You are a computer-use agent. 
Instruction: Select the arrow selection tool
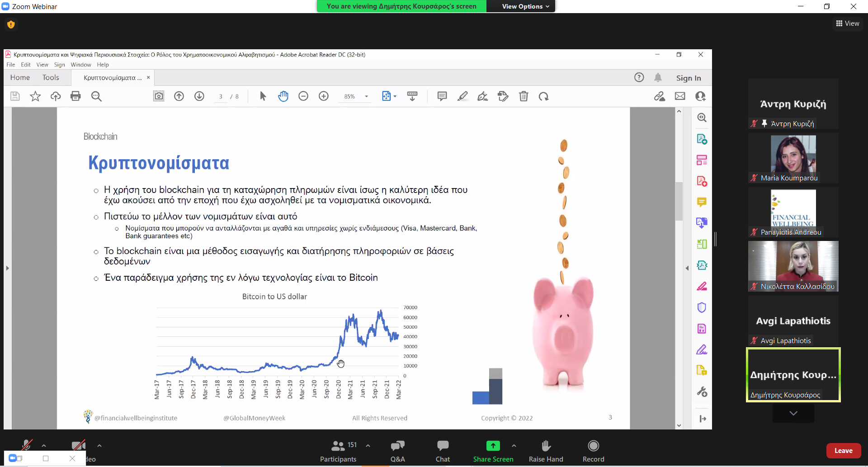[x=263, y=96]
